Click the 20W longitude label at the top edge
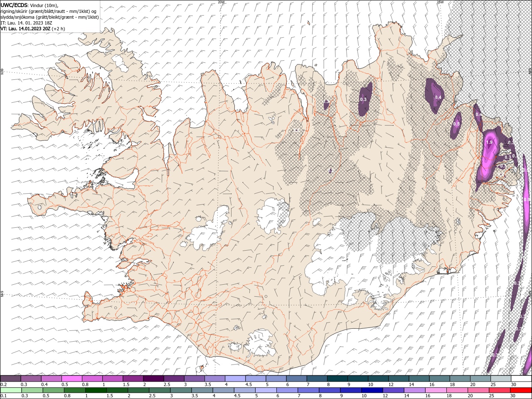 221,2
